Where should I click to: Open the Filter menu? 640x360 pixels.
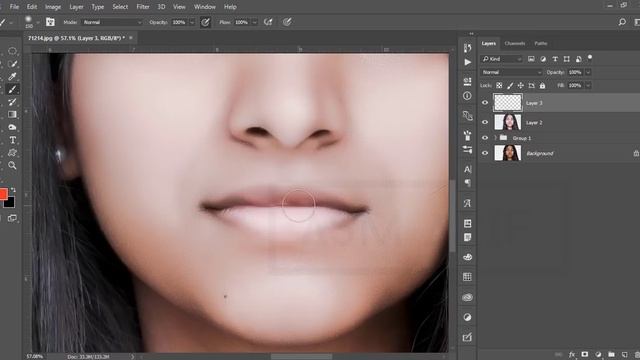143,7
